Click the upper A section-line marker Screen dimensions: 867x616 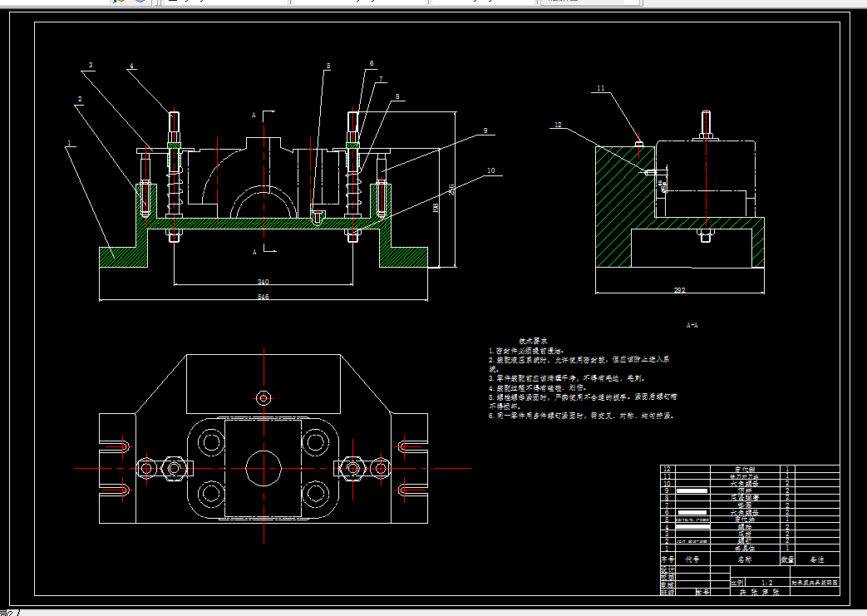coord(254,115)
